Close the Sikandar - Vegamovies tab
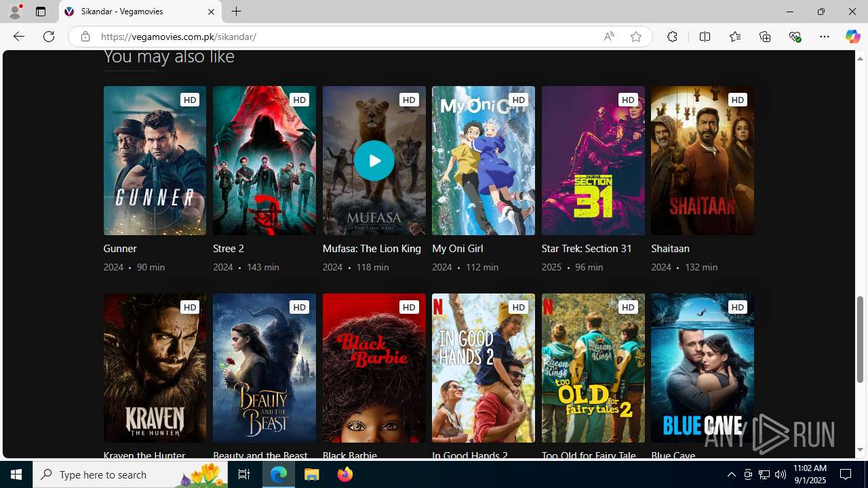This screenshot has height=488, width=868. click(211, 12)
